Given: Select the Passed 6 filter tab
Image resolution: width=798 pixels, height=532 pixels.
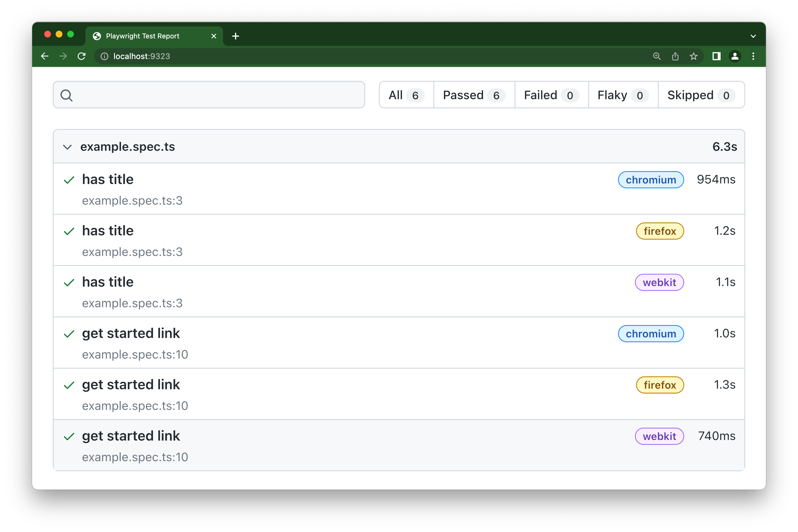Looking at the screenshot, I should pyautogui.click(x=472, y=95).
